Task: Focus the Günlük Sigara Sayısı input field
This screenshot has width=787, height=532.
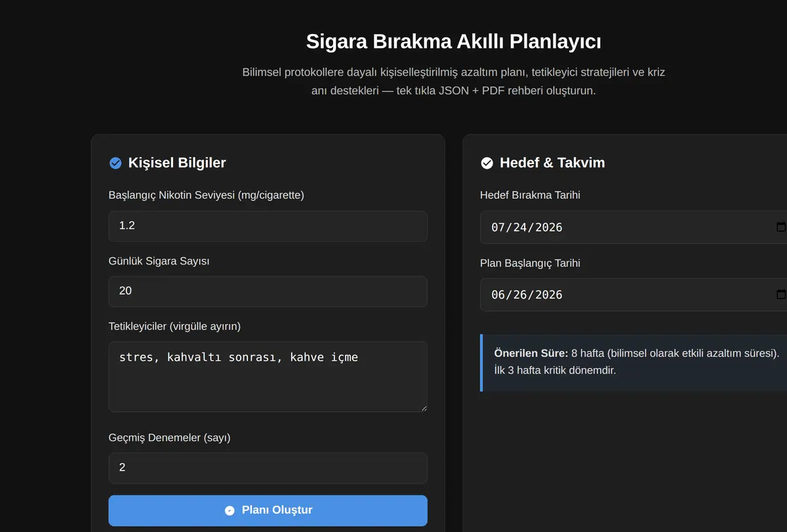Action: click(268, 291)
